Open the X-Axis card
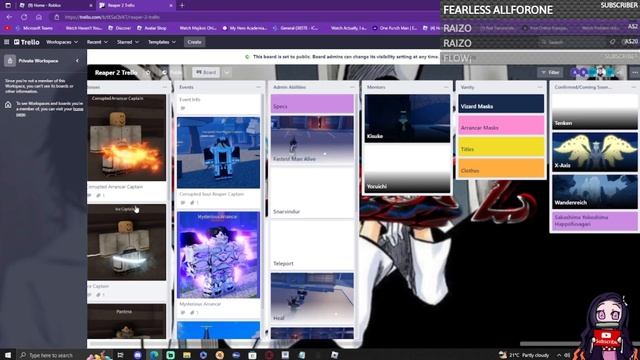 click(x=595, y=152)
